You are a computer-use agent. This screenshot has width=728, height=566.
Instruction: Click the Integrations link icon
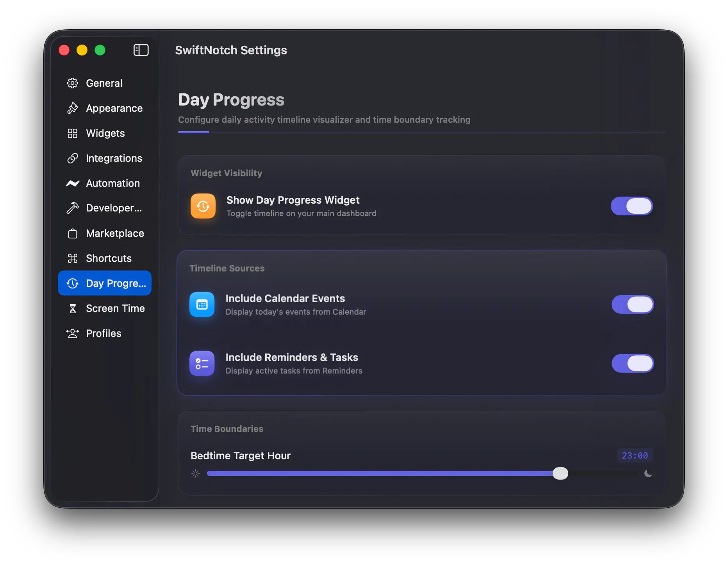pos(73,158)
